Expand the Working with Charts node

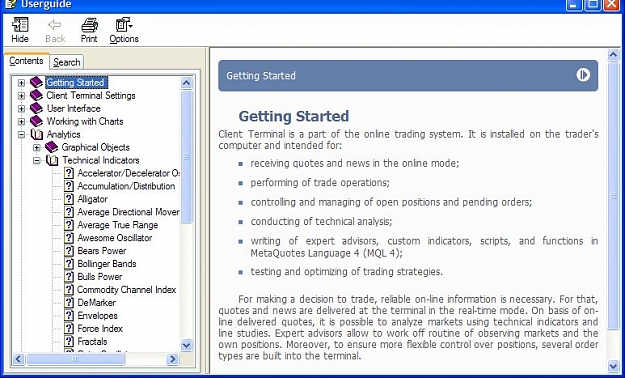point(21,122)
